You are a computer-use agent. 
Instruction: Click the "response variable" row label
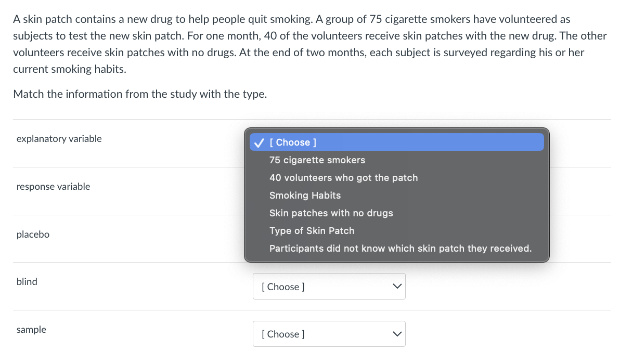point(53,187)
